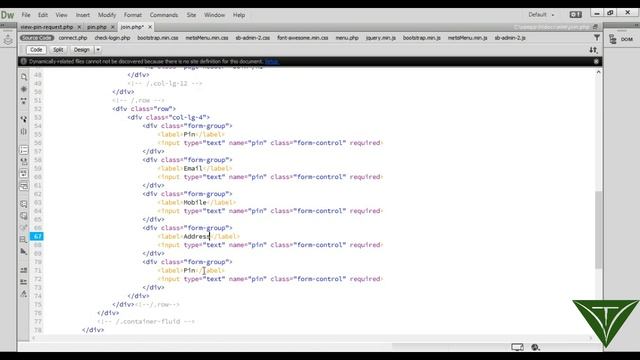The width and height of the screenshot is (640, 360).
Task: Close the join.php* tab
Action: (x=150, y=27)
